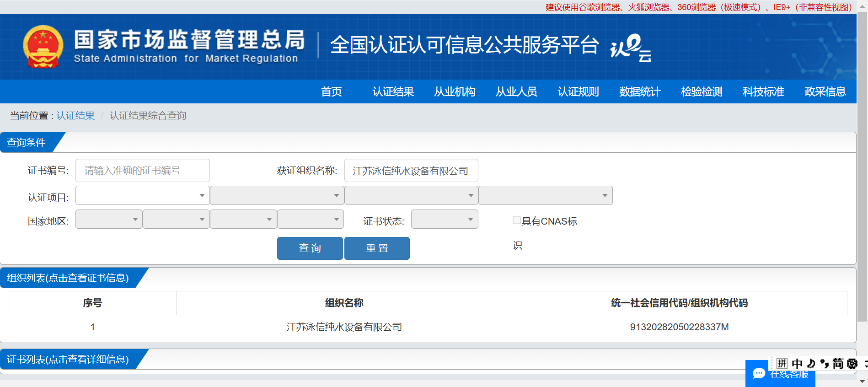Click the 组织列表 section header
The image size is (868, 387).
click(x=69, y=278)
